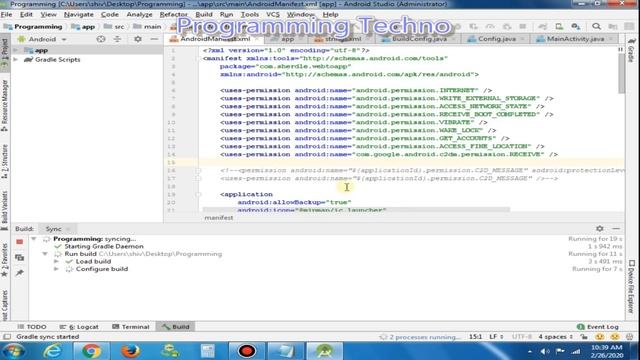This screenshot has width=640, height=360.
Task: Toggle the Project side panel button
Action: (x=4, y=54)
